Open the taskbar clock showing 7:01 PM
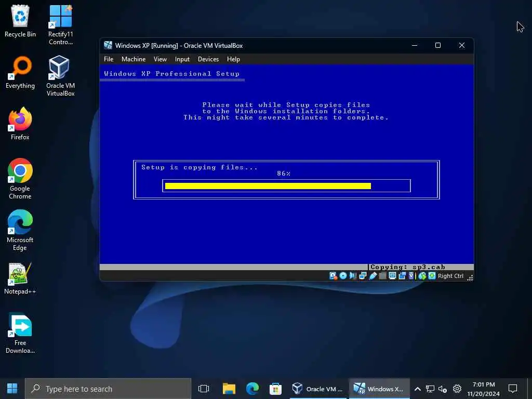Image resolution: width=532 pixels, height=399 pixels. 484,389
